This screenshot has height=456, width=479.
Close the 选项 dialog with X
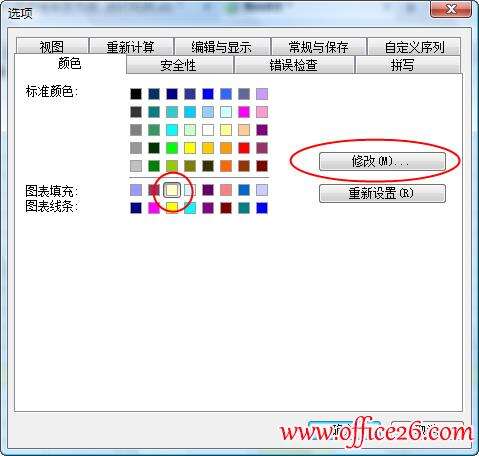coord(451,9)
